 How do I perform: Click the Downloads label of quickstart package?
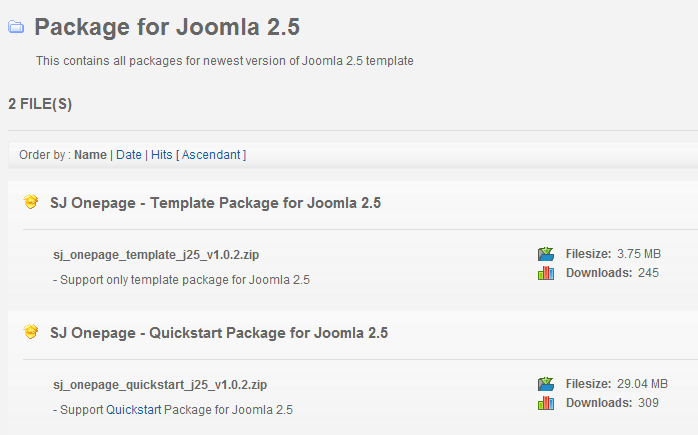click(x=599, y=403)
